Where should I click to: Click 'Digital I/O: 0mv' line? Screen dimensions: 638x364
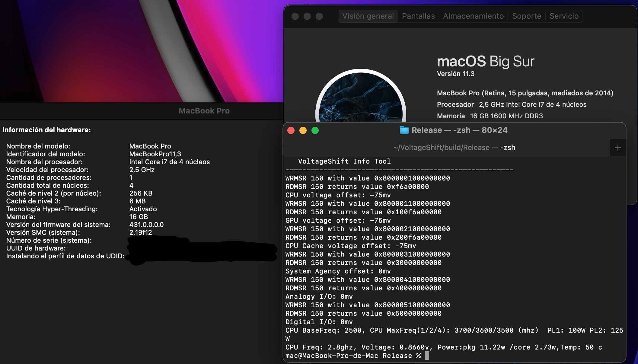[319, 322]
